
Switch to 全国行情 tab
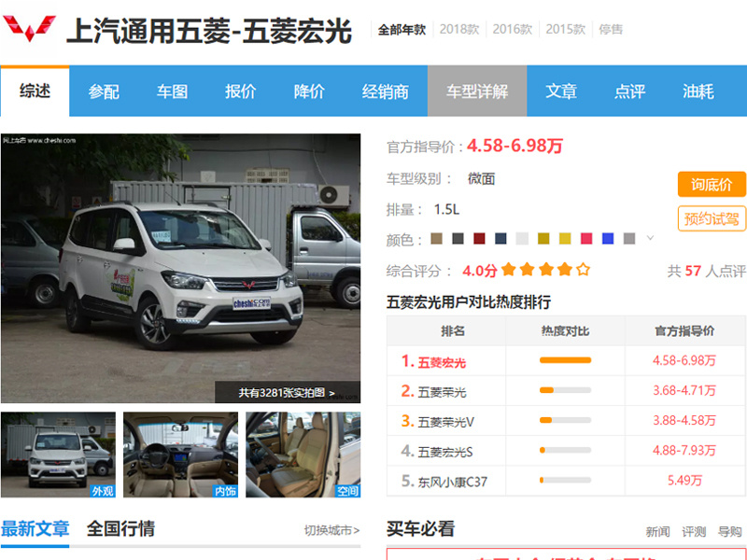point(121,529)
